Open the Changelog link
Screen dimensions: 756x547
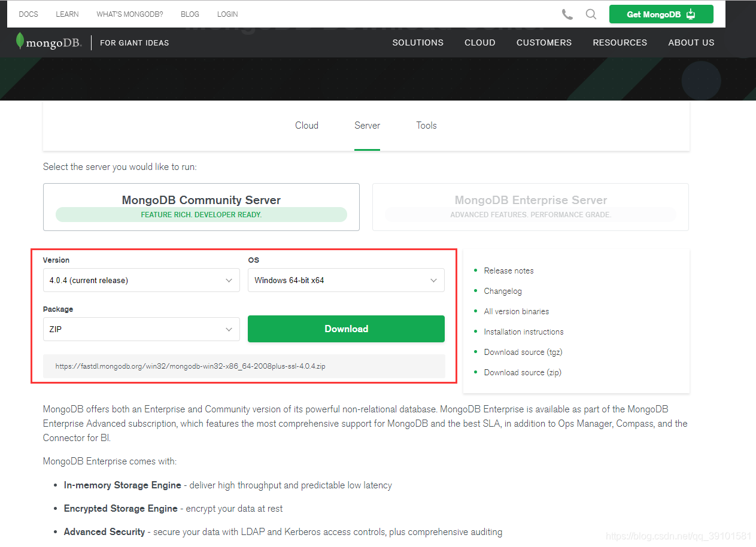point(503,291)
